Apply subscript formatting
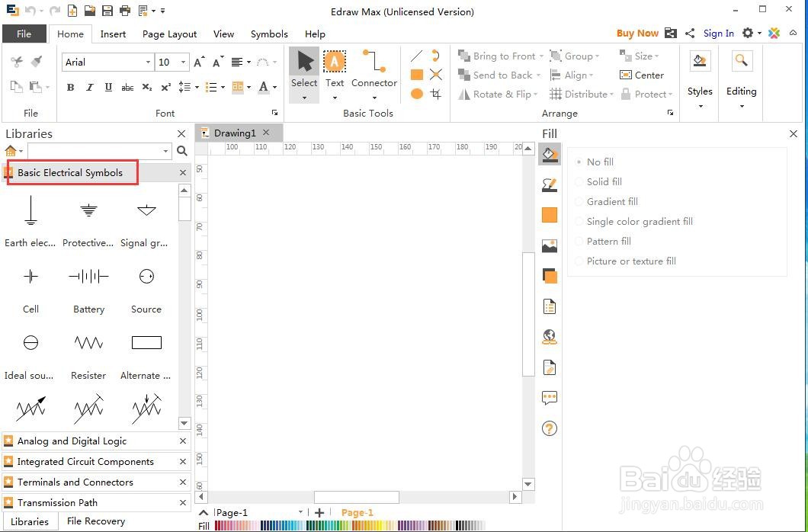Screen dimensions: 808x532 coord(147,87)
